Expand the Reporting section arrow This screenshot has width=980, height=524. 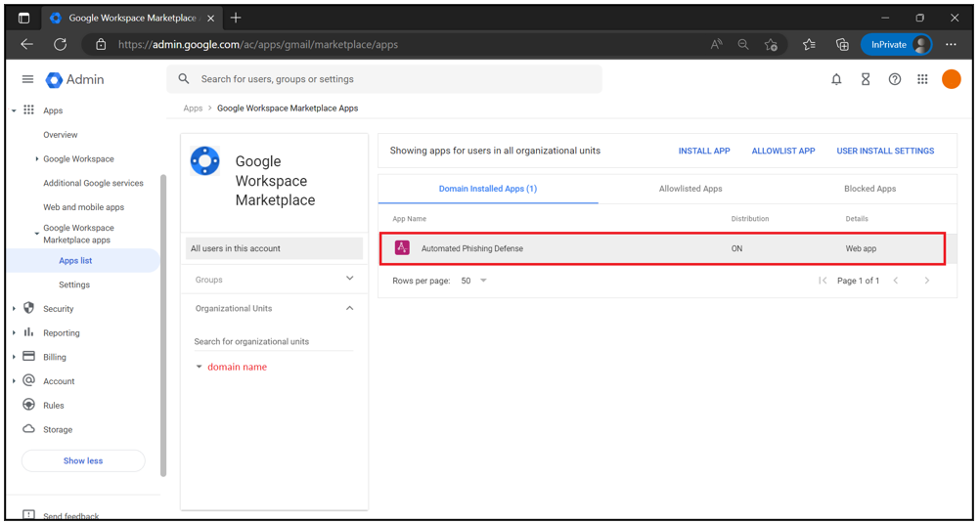coord(14,333)
